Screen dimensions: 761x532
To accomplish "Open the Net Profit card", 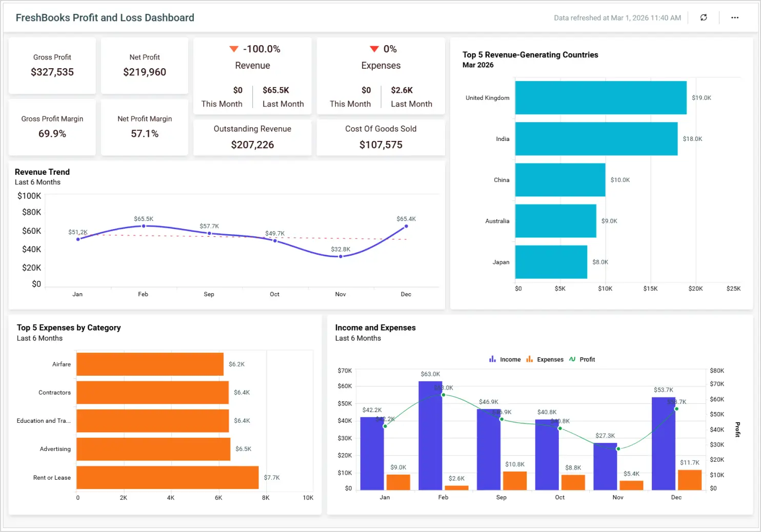I will [x=145, y=66].
